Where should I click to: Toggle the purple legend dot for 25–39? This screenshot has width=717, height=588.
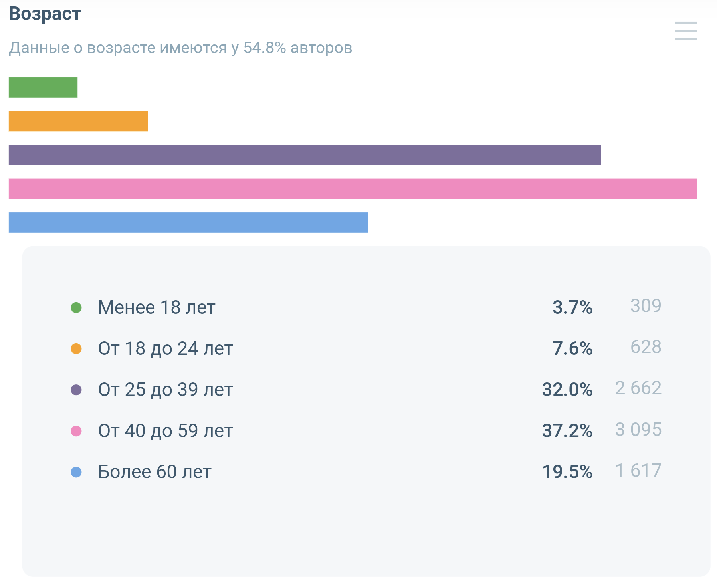pyautogui.click(x=76, y=390)
